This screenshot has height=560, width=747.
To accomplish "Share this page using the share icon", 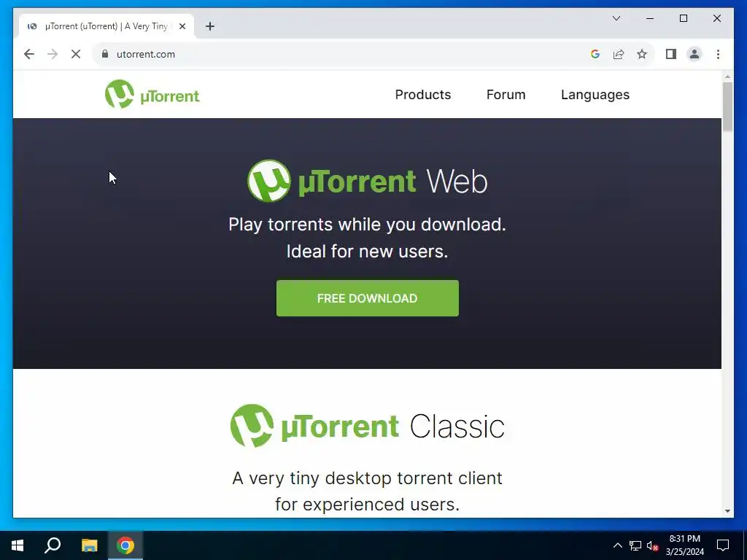I will tap(619, 54).
